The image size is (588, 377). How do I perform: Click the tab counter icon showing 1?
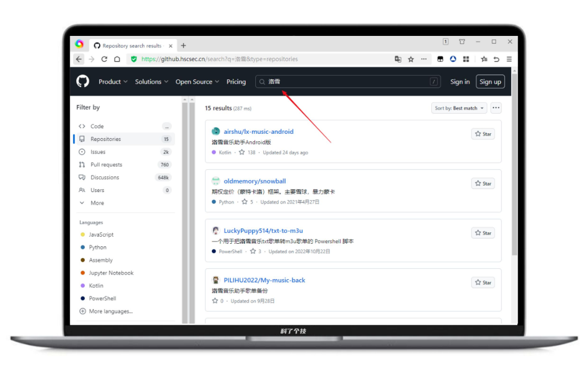point(445,41)
